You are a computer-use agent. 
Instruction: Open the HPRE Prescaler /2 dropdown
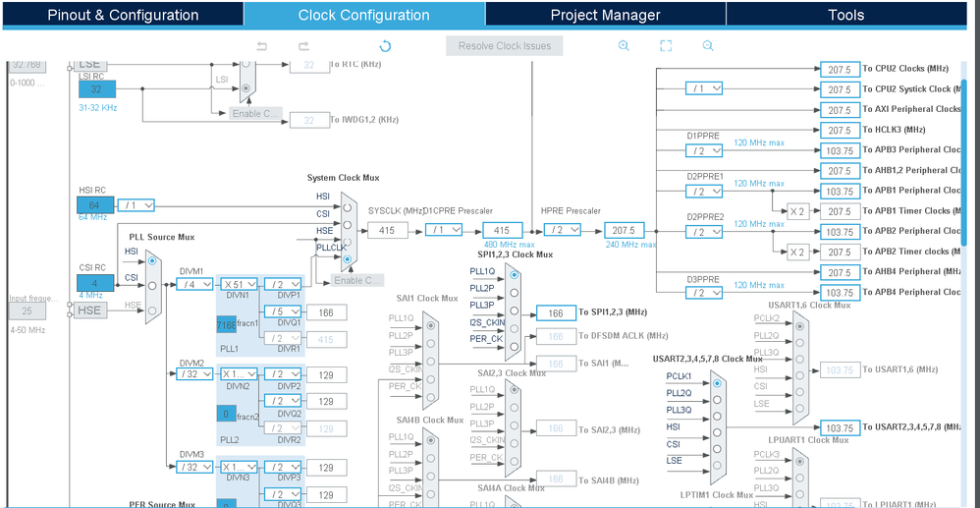[562, 230]
